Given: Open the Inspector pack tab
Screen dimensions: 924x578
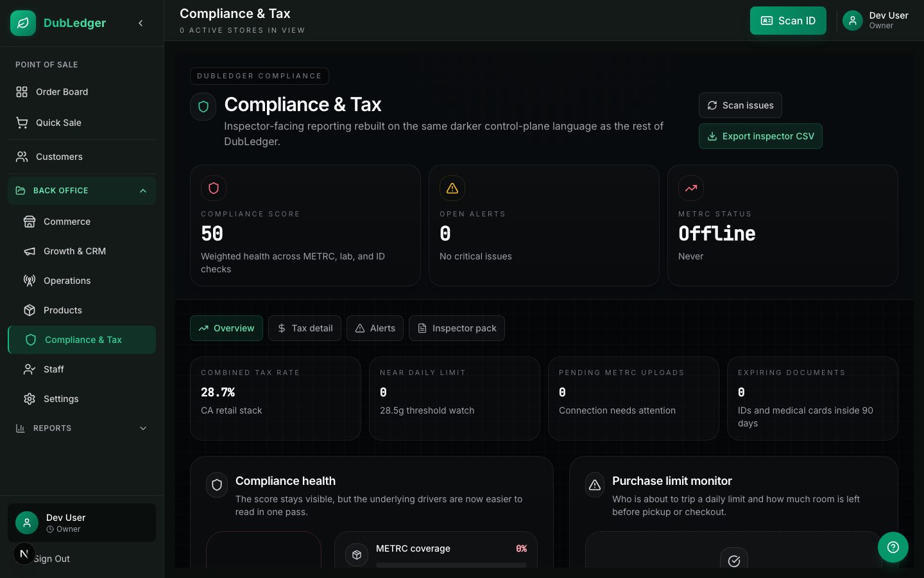Looking at the screenshot, I should (457, 328).
